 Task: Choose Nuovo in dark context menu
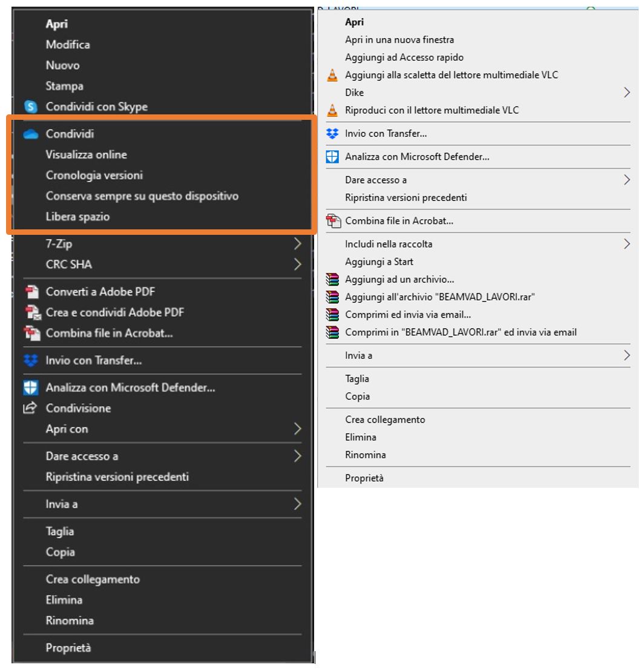(x=62, y=65)
